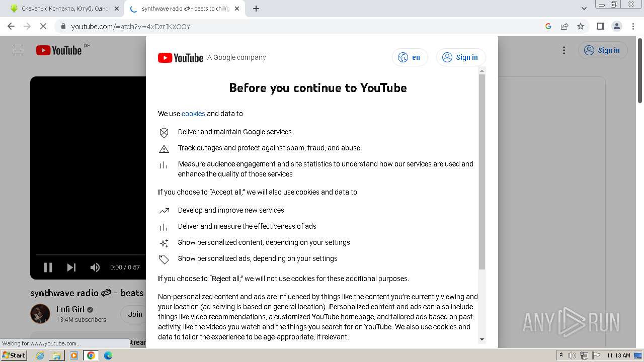The height and width of the screenshot is (362, 644).
Task: Pause the video with the pause button
Action: [x=48, y=267]
